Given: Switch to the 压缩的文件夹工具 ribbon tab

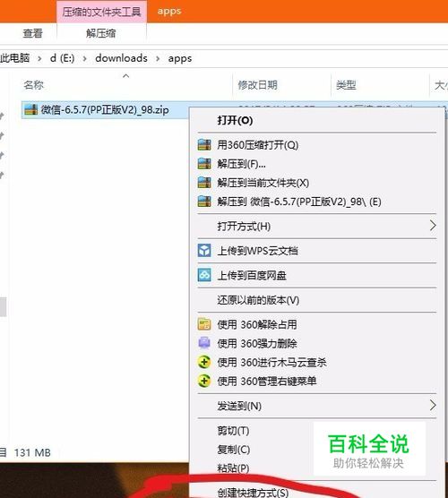Looking at the screenshot, I should (x=101, y=12).
